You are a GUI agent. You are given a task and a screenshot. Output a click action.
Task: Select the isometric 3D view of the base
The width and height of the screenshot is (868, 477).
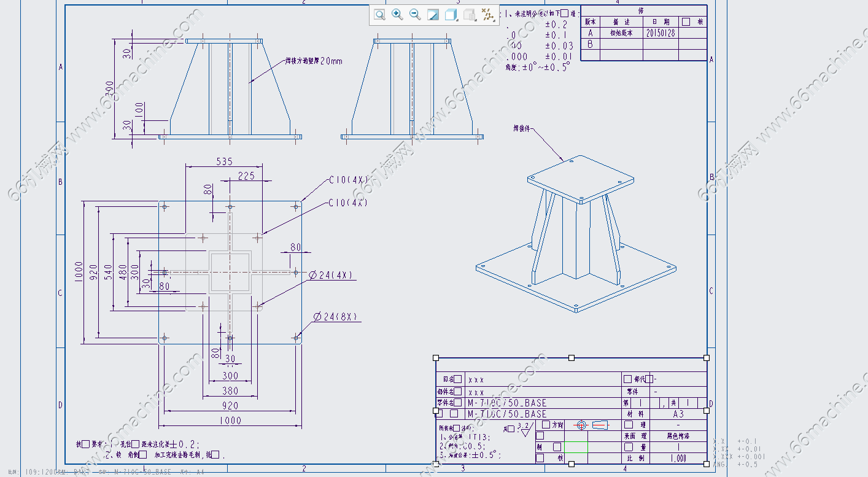click(x=576, y=233)
